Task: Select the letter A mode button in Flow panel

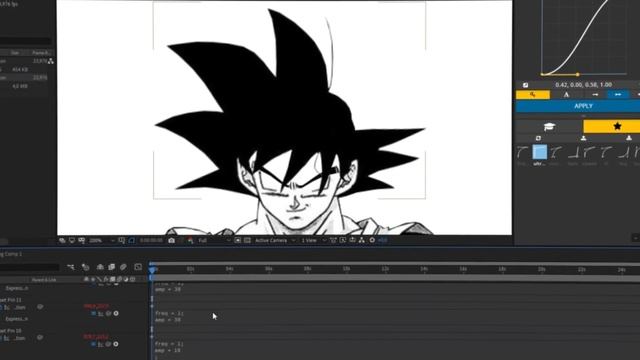Action: click(x=567, y=95)
